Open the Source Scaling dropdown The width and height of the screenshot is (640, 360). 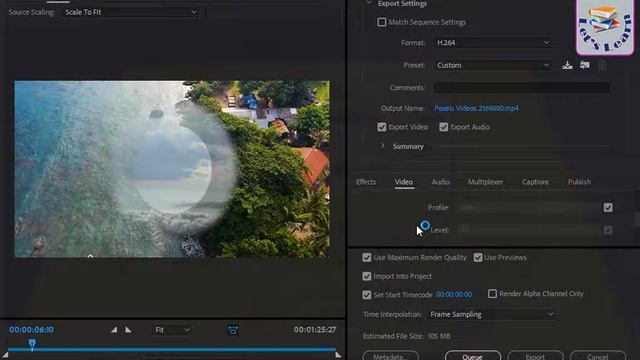131,12
